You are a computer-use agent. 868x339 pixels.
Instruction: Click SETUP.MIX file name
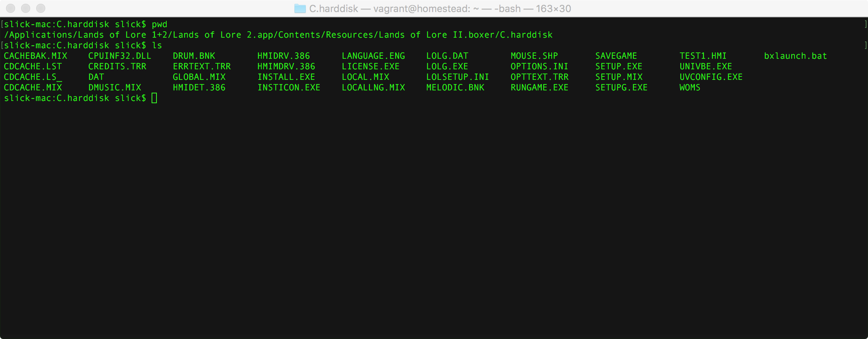(x=619, y=77)
